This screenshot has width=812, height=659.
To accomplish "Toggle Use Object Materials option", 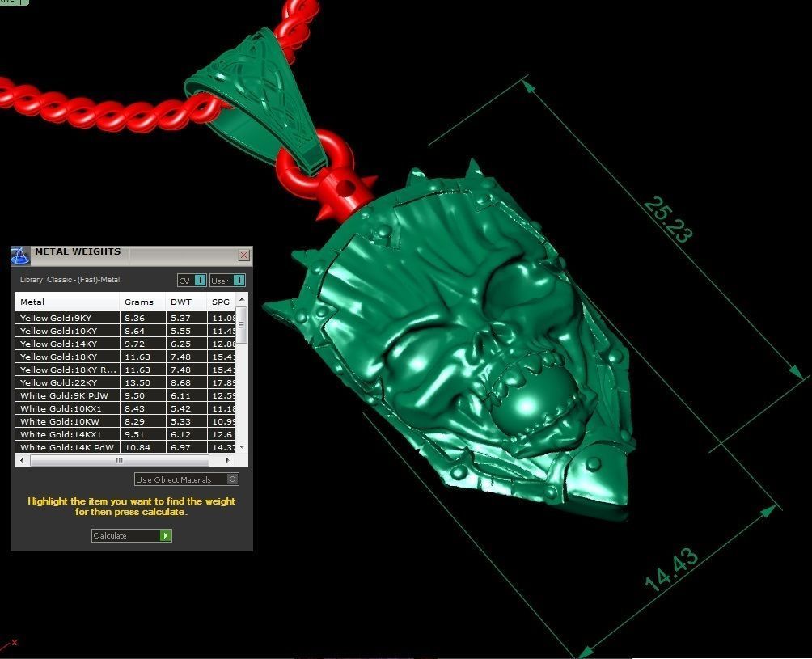I will pyautogui.click(x=187, y=479).
